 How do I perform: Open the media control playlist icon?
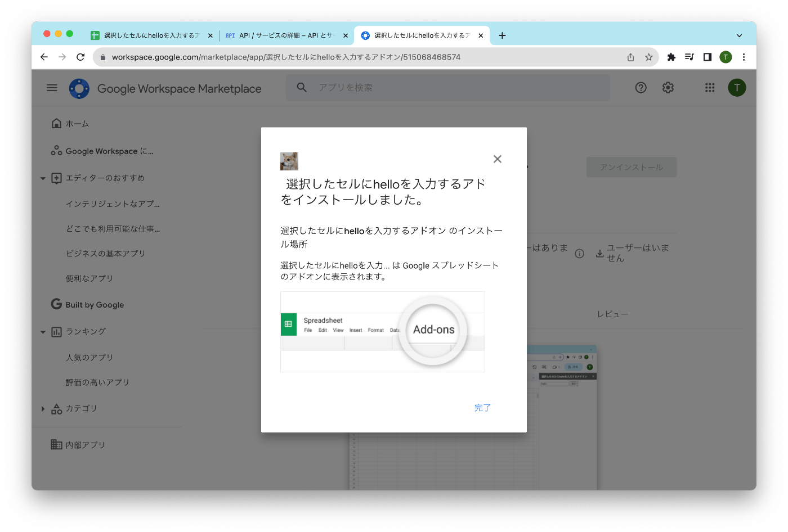689,57
